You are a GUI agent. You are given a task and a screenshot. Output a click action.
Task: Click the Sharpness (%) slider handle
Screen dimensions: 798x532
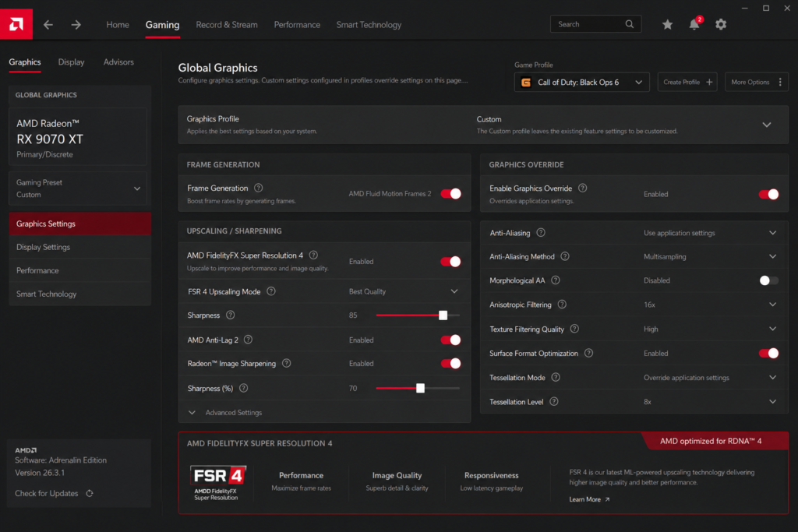(420, 389)
